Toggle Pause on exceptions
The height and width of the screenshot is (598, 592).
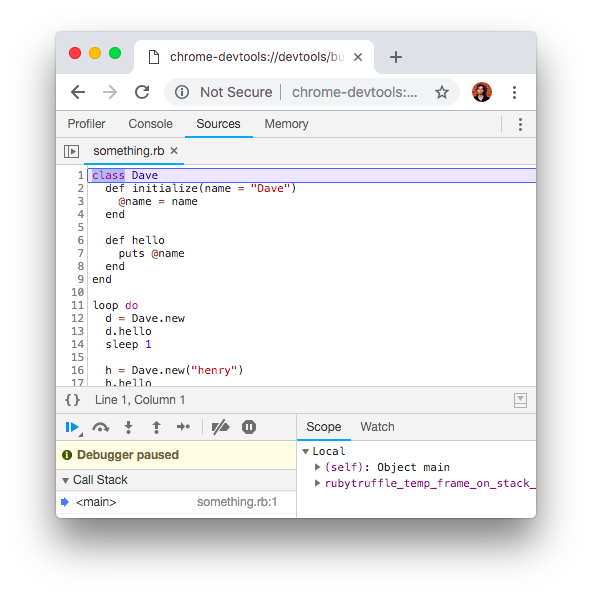[249, 427]
